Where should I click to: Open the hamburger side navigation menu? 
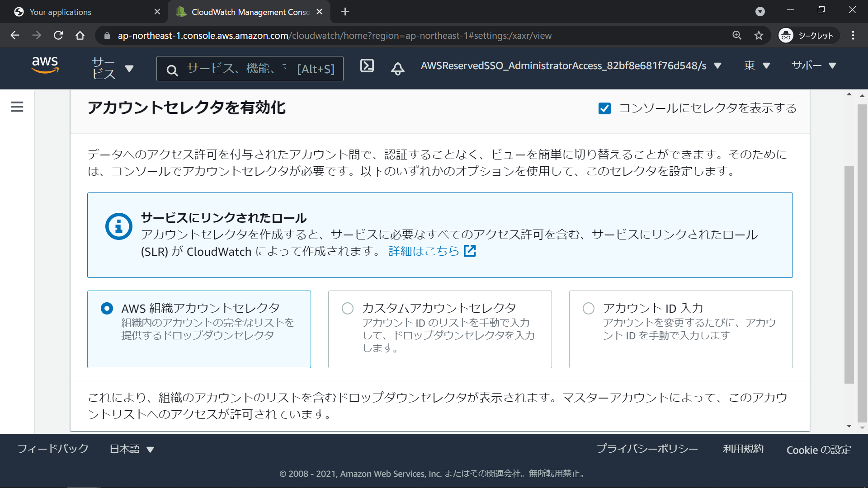(x=17, y=107)
